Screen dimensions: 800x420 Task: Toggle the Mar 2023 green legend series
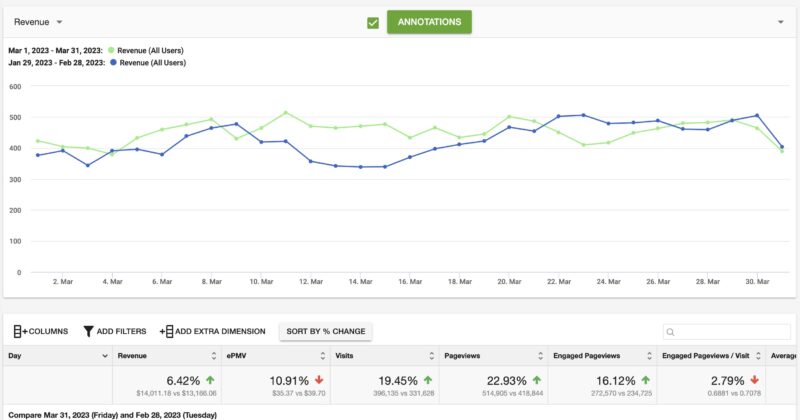111,50
